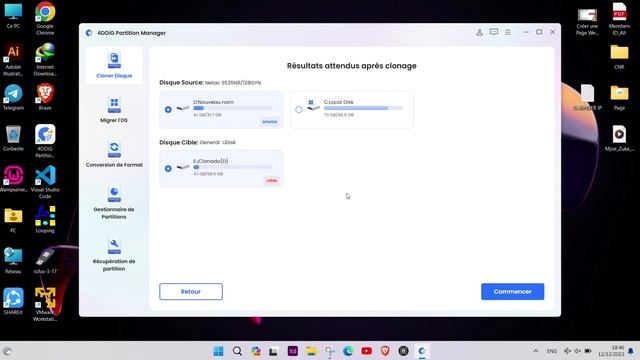The width and height of the screenshot is (640, 360).
Task: Click the D:Nouveau nom drive icon
Action: 183,108
